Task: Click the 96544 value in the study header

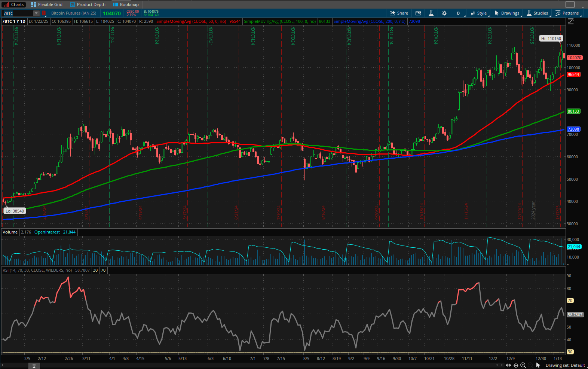Action: pyautogui.click(x=235, y=21)
